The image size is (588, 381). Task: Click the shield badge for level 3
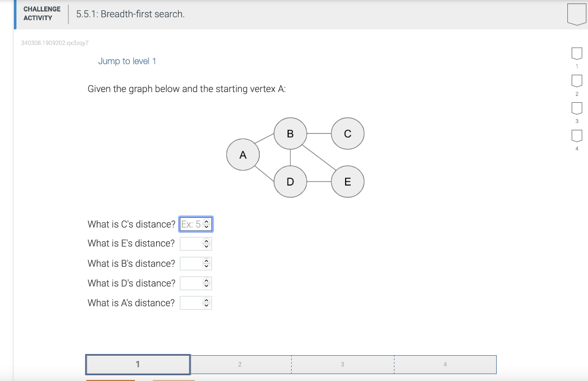[x=577, y=108]
